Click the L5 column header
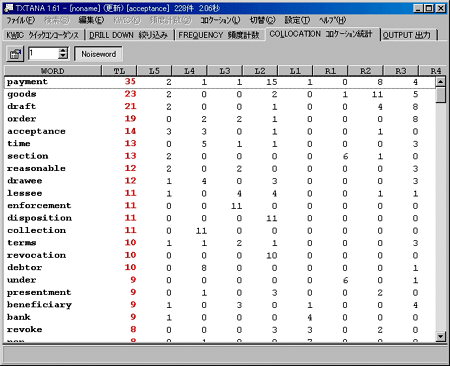Screen dimensions: 450x366 pos(154,71)
